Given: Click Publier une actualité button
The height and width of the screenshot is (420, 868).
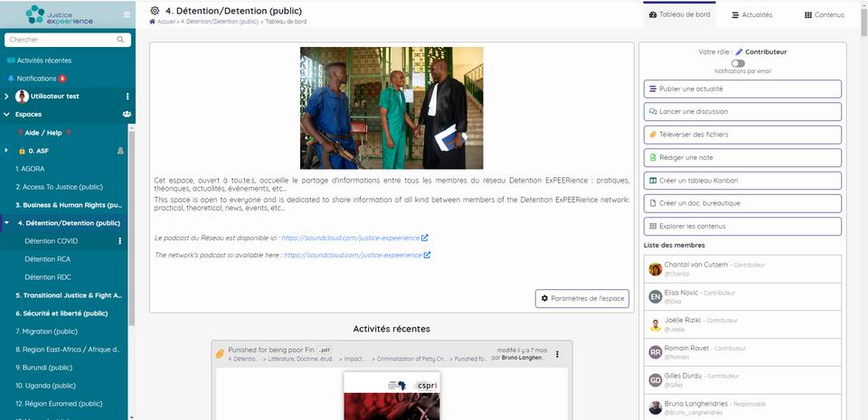Looking at the screenshot, I should tap(742, 89).
